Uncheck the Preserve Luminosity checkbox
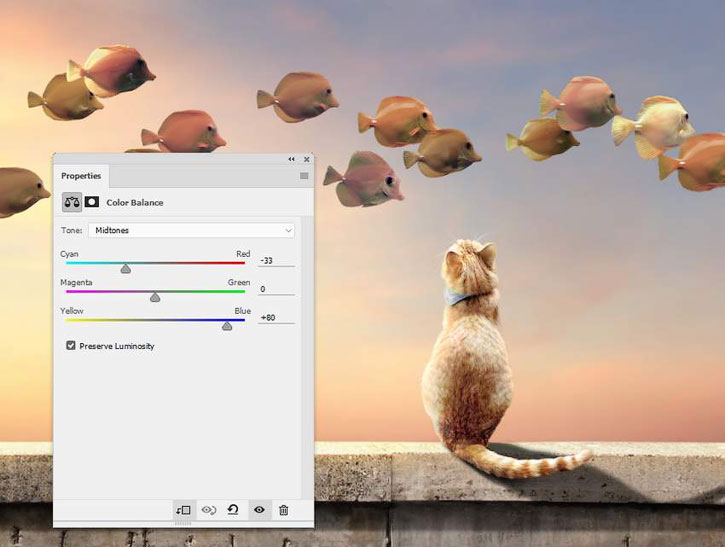Viewport: 725px width, 547px height. (x=71, y=345)
